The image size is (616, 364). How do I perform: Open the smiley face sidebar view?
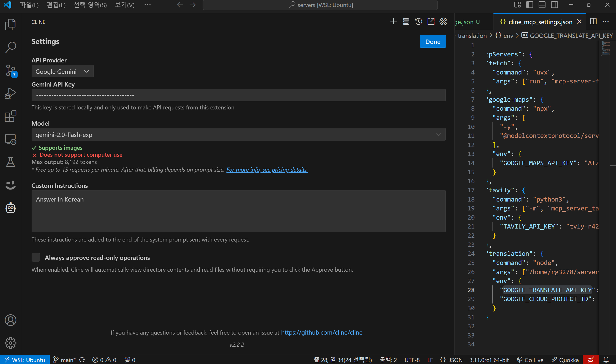pos(11,185)
